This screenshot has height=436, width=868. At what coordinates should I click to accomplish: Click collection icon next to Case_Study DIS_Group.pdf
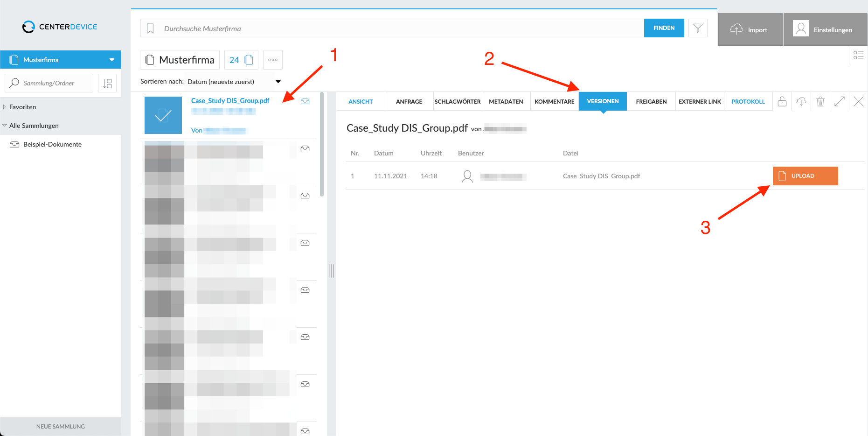pyautogui.click(x=305, y=101)
